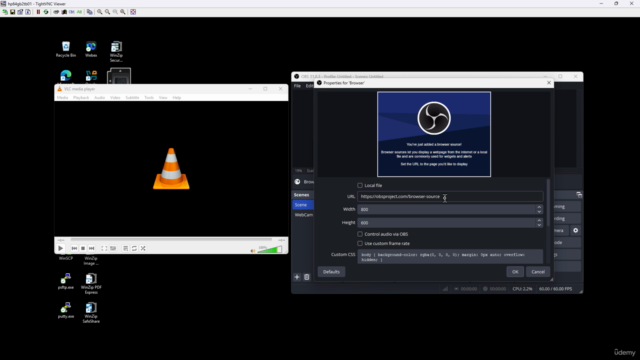Image resolution: width=640 pixels, height=360 pixels.
Task: Click the browser source preview thumbnail
Action: [x=434, y=134]
